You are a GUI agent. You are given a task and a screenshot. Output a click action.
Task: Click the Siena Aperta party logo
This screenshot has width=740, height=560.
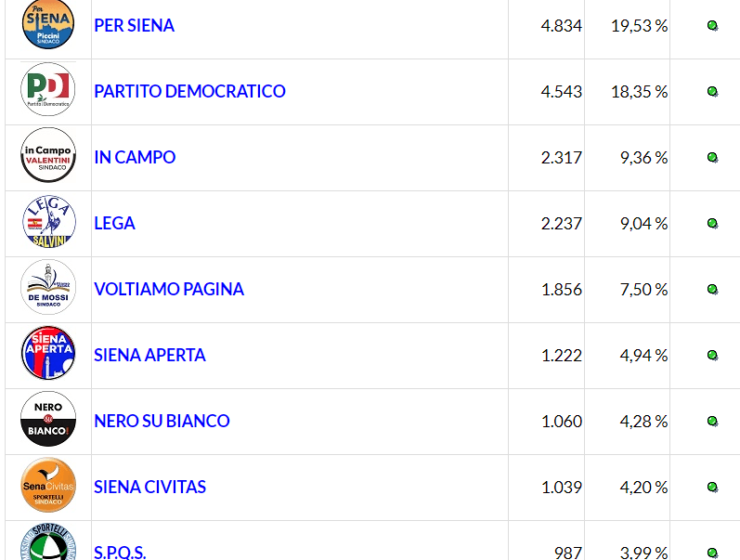48,355
